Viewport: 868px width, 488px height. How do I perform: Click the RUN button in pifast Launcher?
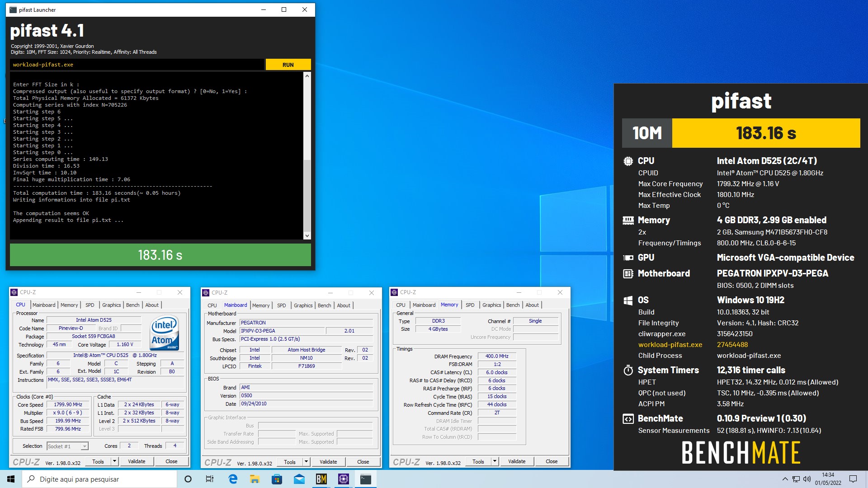(x=288, y=65)
